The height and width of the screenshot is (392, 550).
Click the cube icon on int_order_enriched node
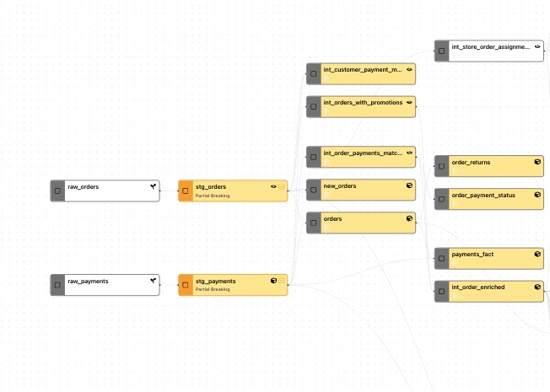point(537,287)
